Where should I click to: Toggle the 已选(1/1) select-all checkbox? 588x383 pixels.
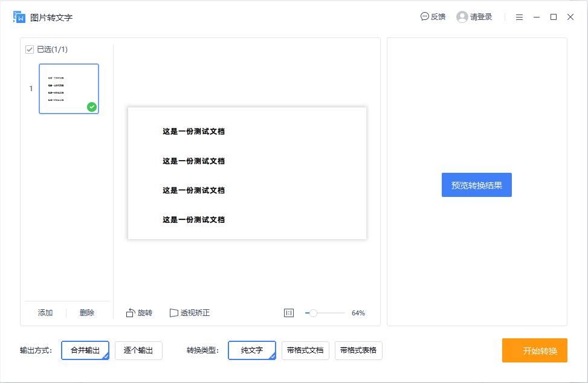point(30,50)
